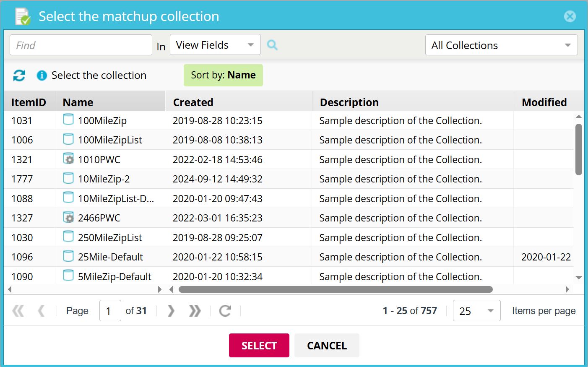The width and height of the screenshot is (588, 367).
Task: Sort by the Modified column header
Action: (549, 102)
